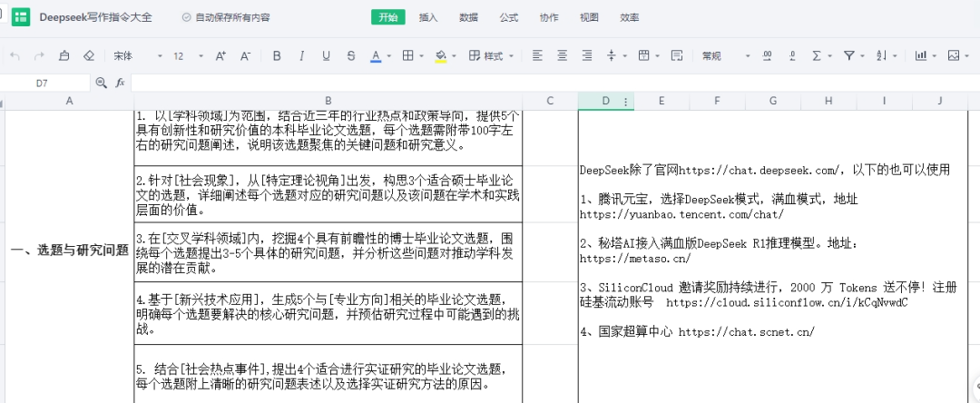Open the borders dropdown arrow

tap(422, 56)
